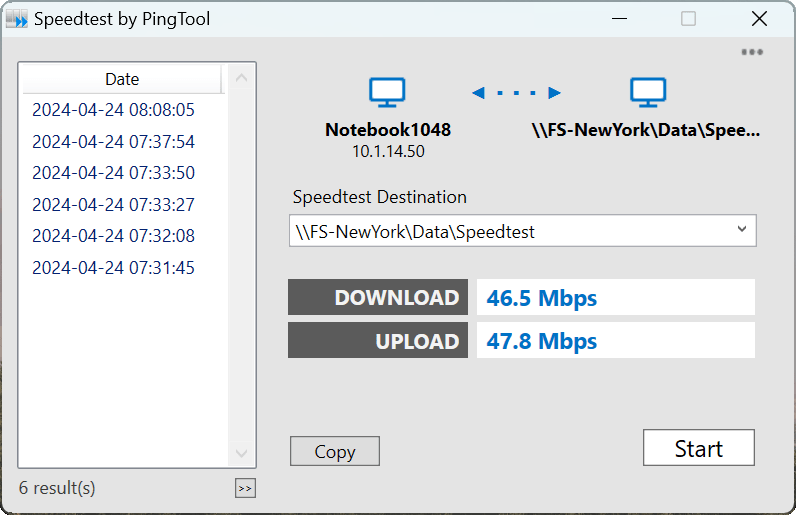Click the Speedtest app icon in title bar
The image size is (796, 515).
(16, 19)
